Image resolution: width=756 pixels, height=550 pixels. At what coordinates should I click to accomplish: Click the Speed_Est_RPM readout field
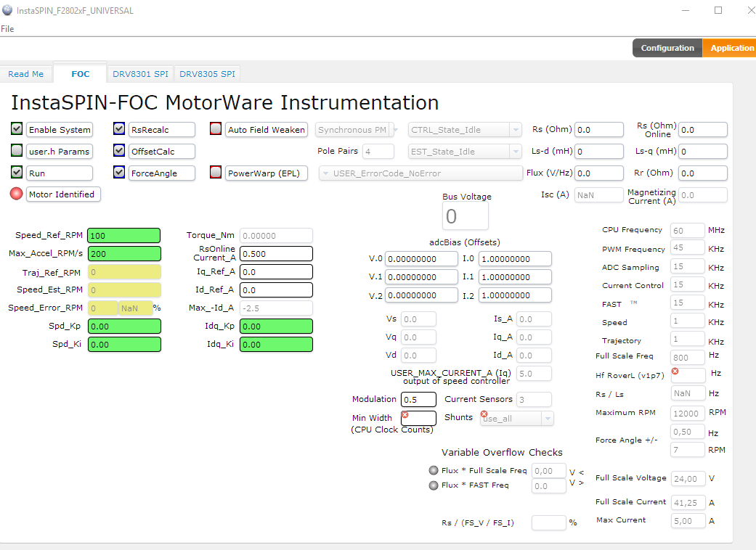(x=124, y=290)
